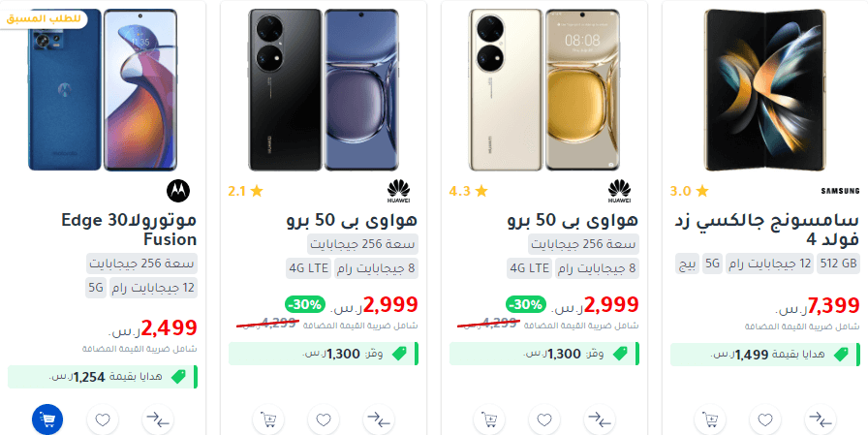The image size is (868, 435).
Task: Click the 1,499 gifts banner on Z Fold 4
Action: click(765, 355)
